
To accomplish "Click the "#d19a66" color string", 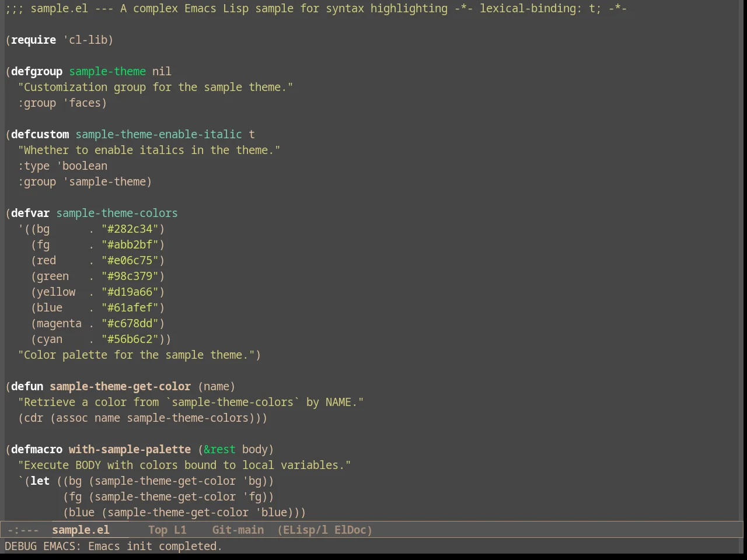I will tap(130, 292).
